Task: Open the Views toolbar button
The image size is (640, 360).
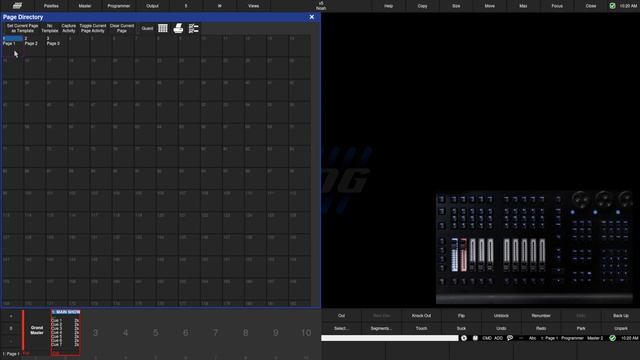Action: click(253, 6)
